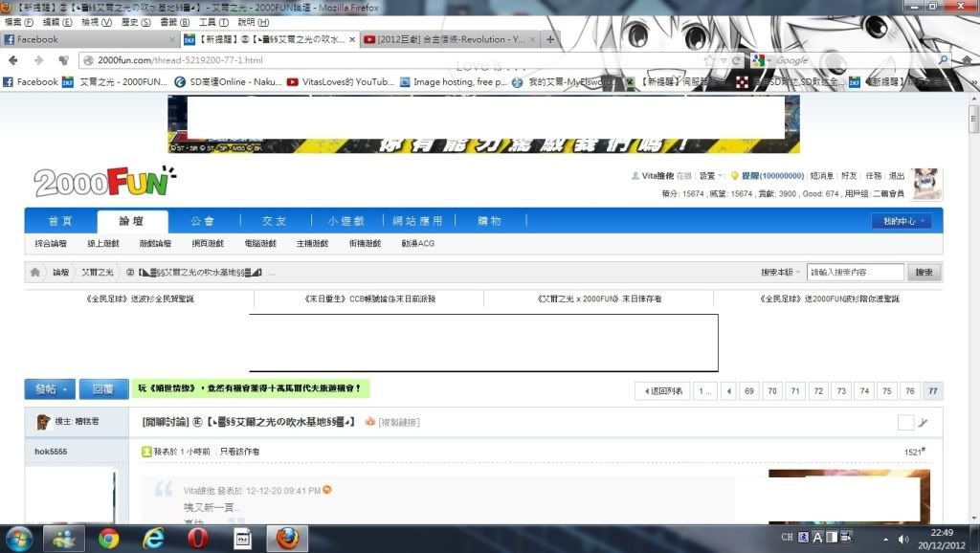Click the home icon in forum breadcrumb

[x=35, y=273]
